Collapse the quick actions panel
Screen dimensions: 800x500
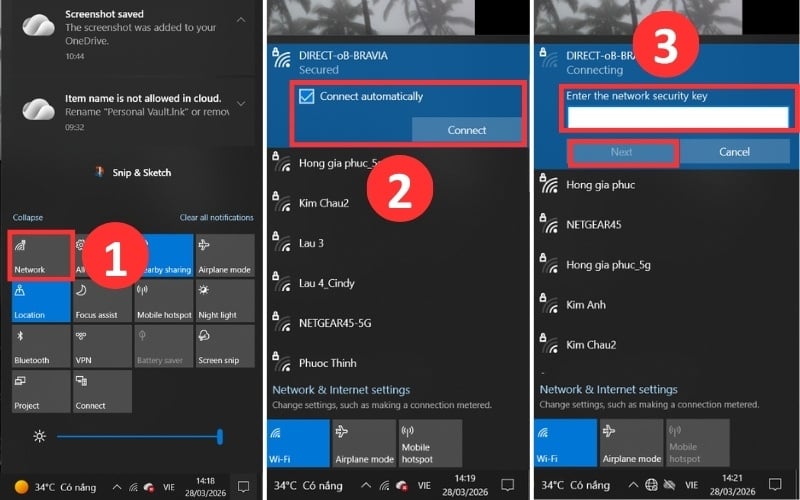coord(28,217)
